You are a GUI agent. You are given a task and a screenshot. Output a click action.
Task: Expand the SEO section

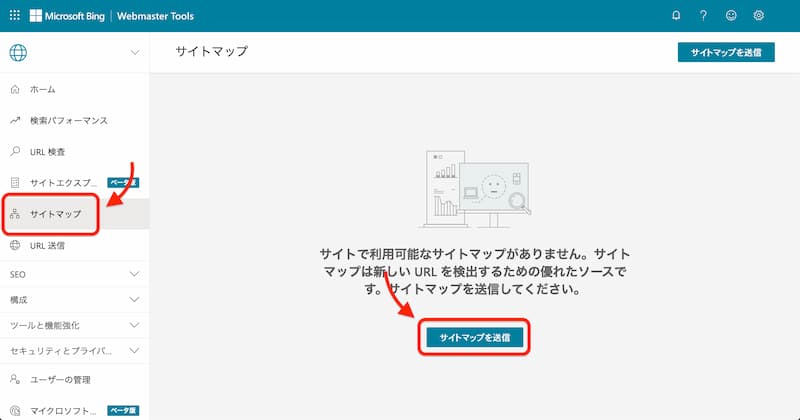click(74, 275)
